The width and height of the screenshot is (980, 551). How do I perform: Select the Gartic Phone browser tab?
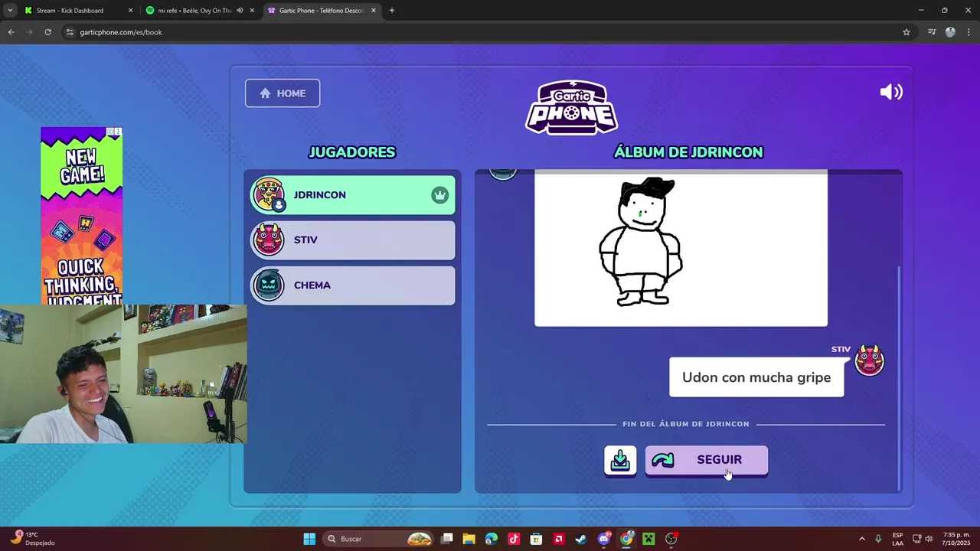point(322,11)
